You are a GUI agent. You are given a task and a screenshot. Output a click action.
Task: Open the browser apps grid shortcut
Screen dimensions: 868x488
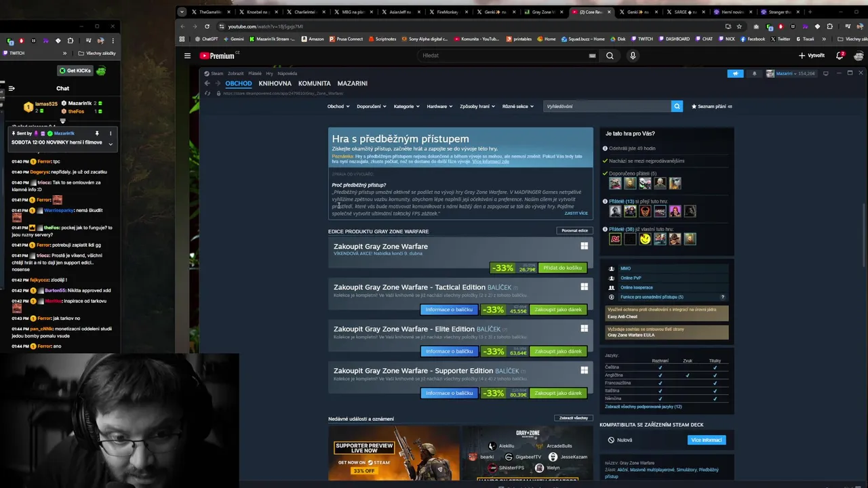(182, 39)
